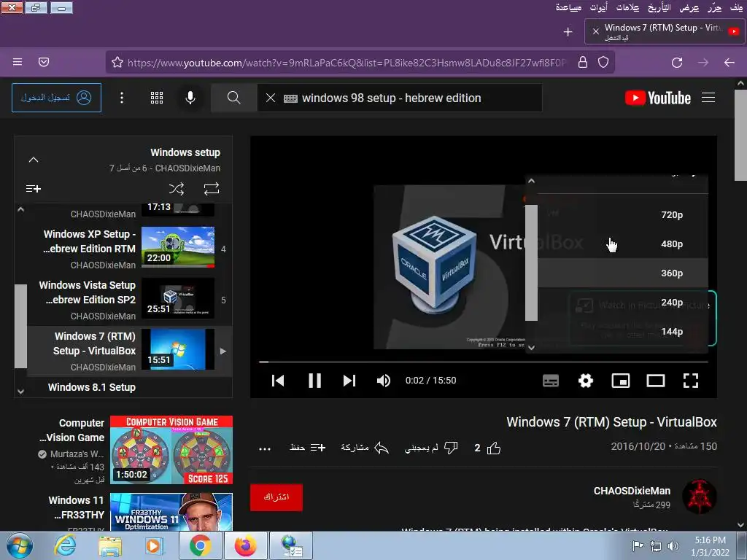Reload the page in Firefox
The width and height of the screenshot is (747, 560).
tap(677, 63)
